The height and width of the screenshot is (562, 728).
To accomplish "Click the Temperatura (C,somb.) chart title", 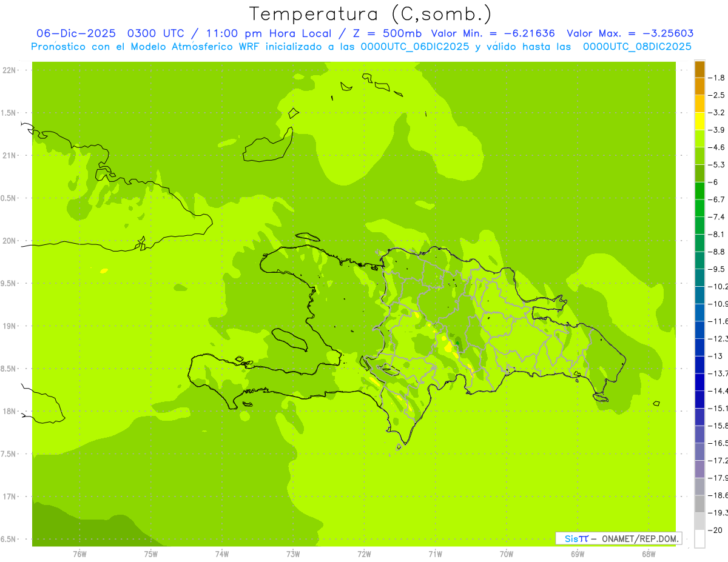I will pos(371,13).
